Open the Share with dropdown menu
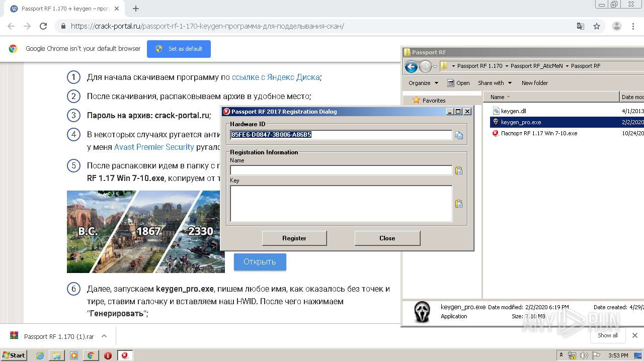The width and height of the screenshot is (644, 362). (x=495, y=83)
